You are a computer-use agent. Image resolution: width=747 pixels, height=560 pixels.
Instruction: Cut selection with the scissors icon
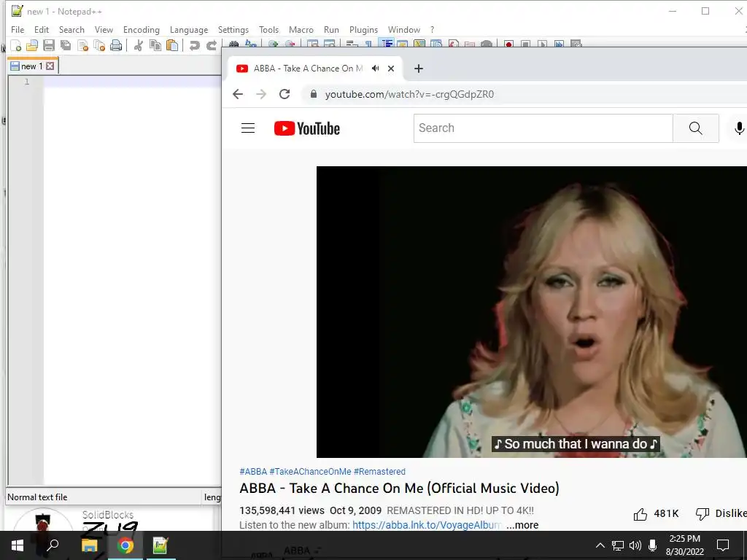[x=139, y=45]
